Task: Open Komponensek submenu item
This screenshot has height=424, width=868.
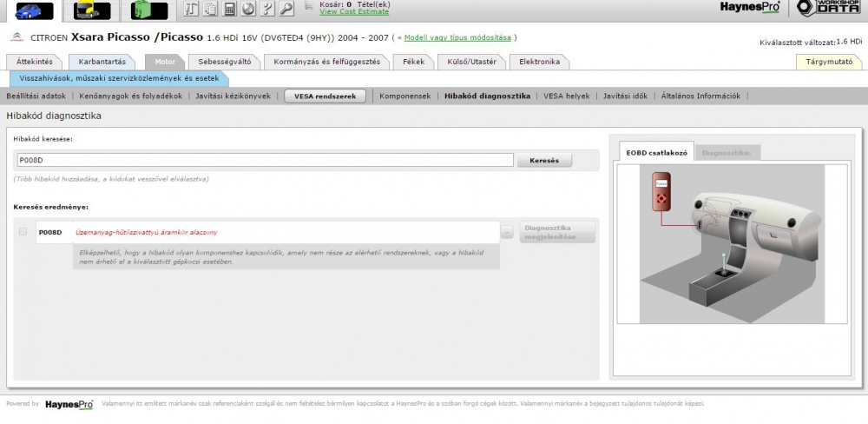Action: pos(405,96)
